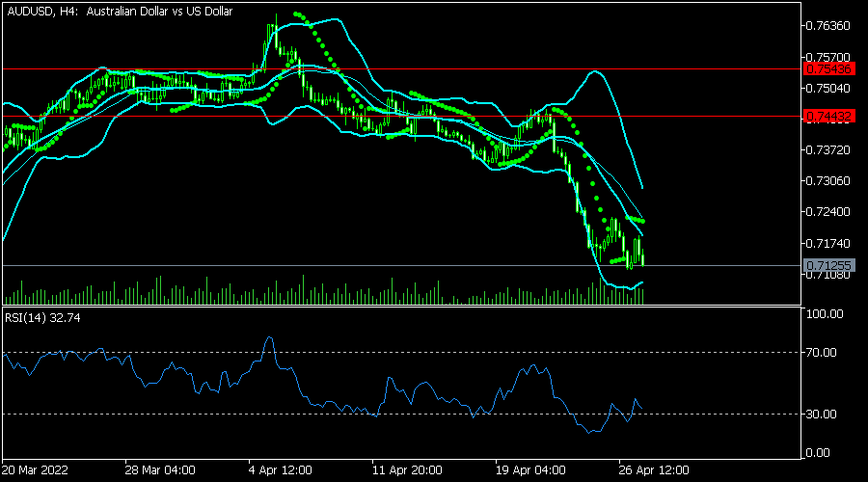
Task: Click the AUDUSD, H4 chart title
Action: point(120,11)
